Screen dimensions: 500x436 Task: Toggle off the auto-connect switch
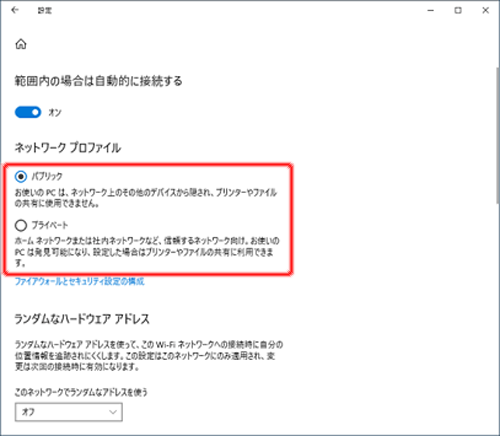click(28, 112)
